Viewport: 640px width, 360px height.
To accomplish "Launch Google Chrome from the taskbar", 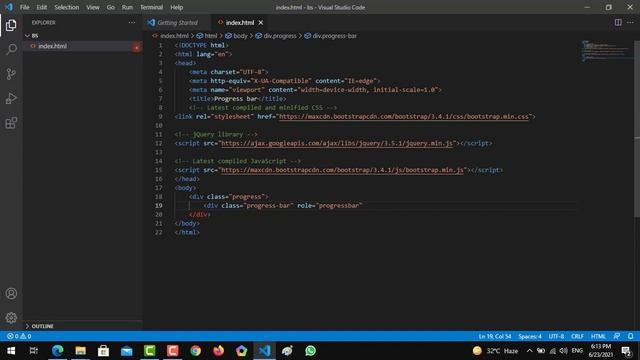I will click(x=196, y=351).
